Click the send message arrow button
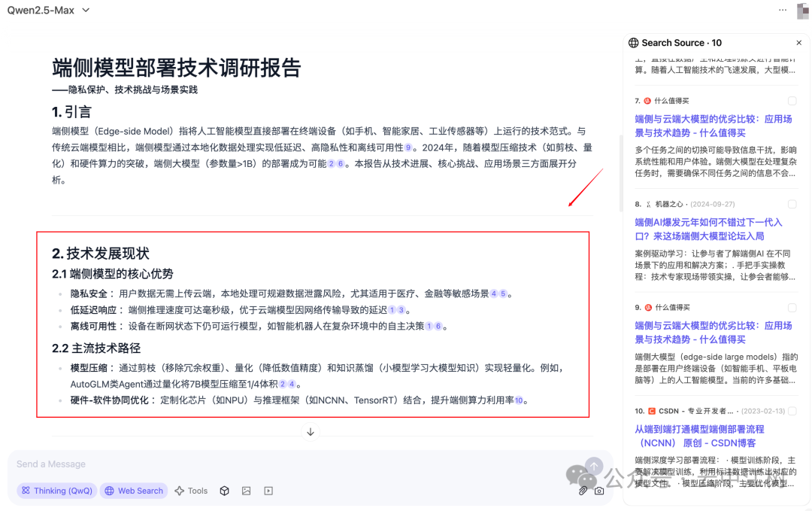This screenshot has height=511, width=812. click(594, 466)
